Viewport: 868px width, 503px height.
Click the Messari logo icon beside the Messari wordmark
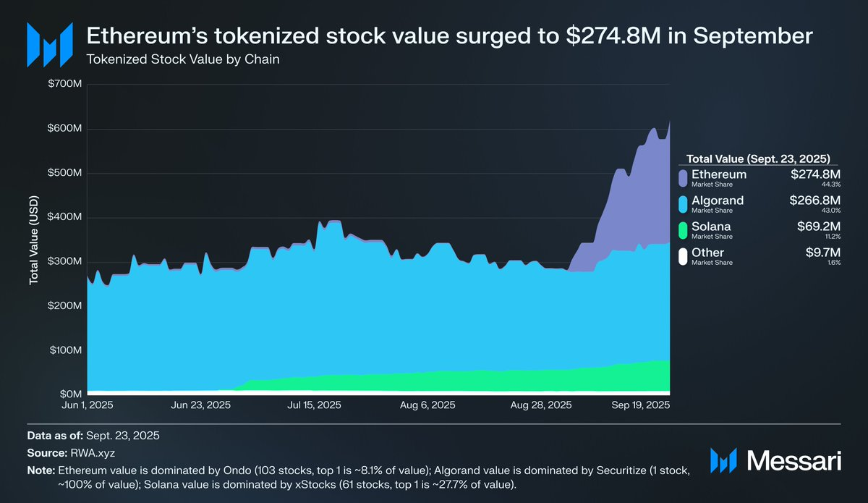pos(725,460)
